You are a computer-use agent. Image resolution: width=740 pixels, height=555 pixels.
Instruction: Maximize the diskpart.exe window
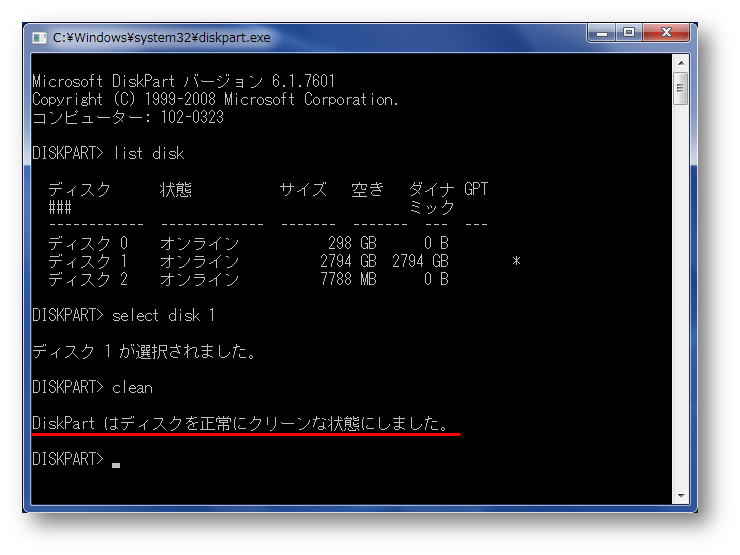coord(629,33)
